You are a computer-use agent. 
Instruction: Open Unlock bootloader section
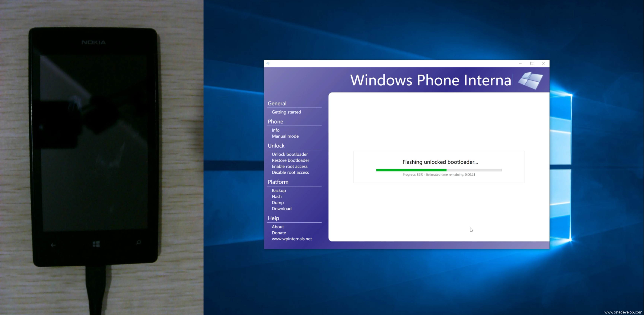290,154
